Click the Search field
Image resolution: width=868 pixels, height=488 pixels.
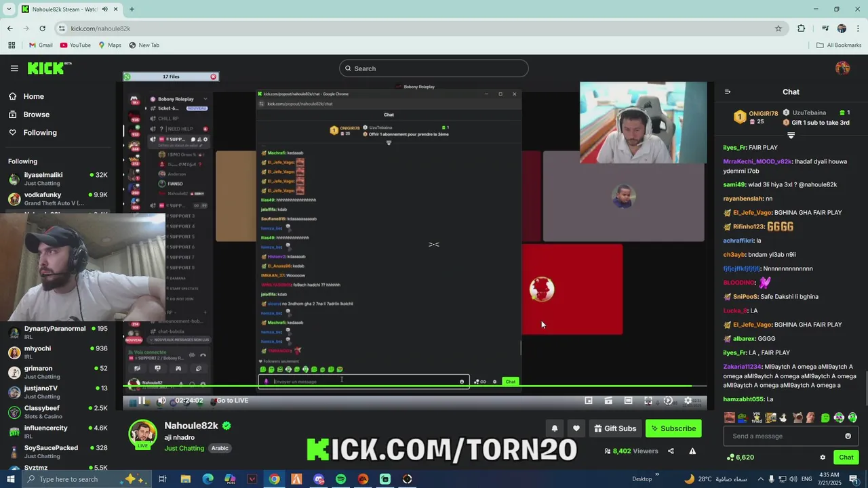(x=434, y=68)
